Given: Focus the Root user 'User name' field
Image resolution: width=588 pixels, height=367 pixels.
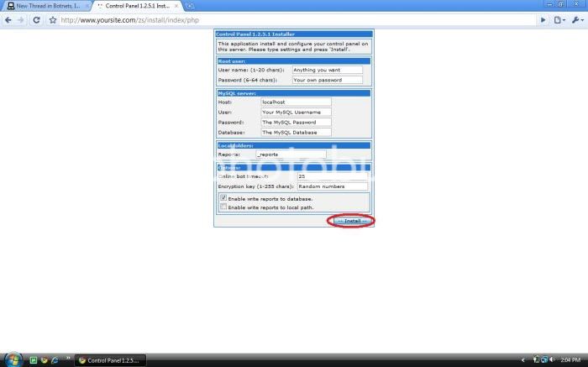Looking at the screenshot, I should (x=327, y=71).
